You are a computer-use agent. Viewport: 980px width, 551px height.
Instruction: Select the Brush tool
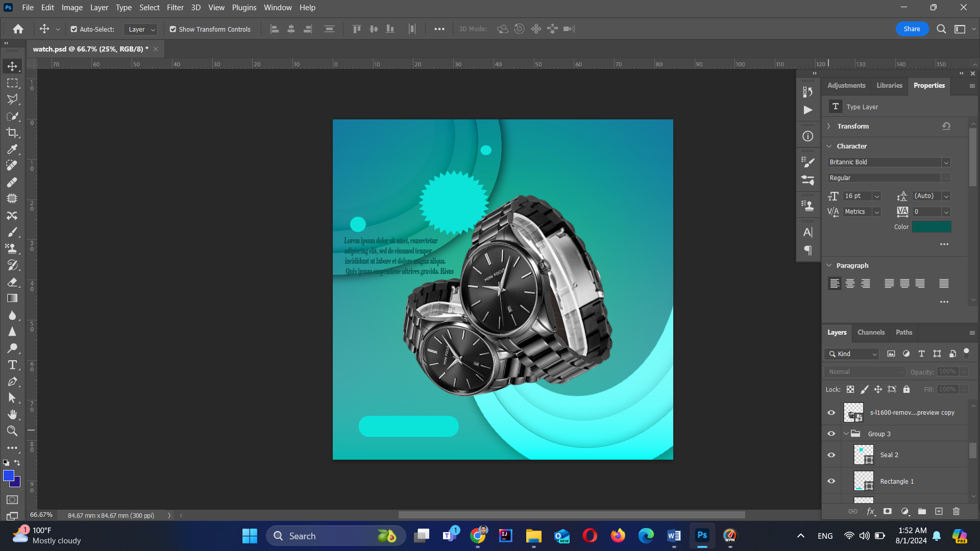pos(12,232)
